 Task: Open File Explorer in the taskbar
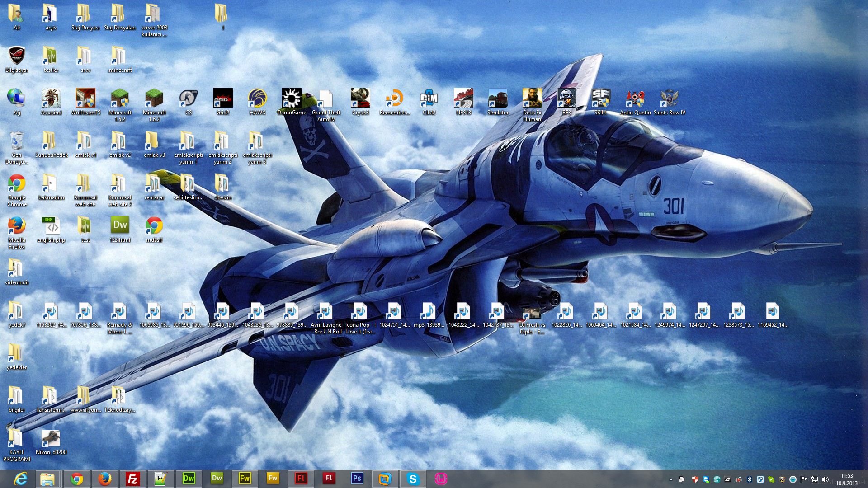point(47,479)
